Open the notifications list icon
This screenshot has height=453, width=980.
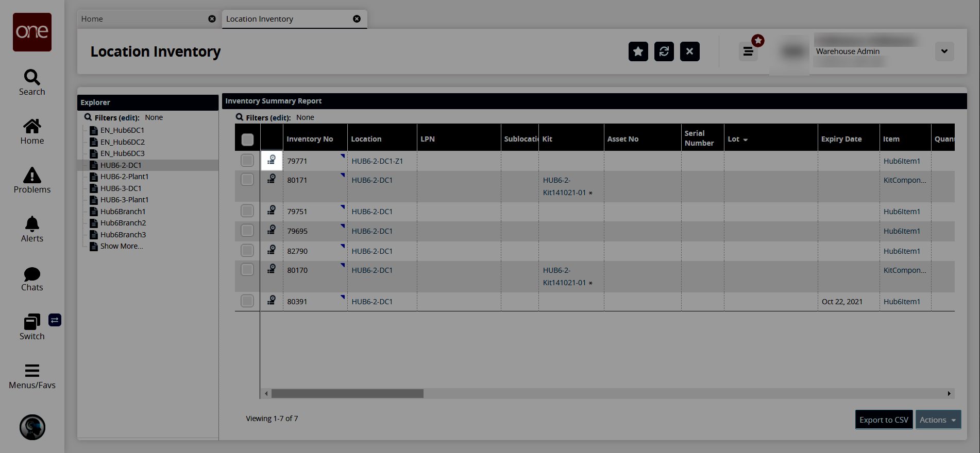pyautogui.click(x=749, y=51)
